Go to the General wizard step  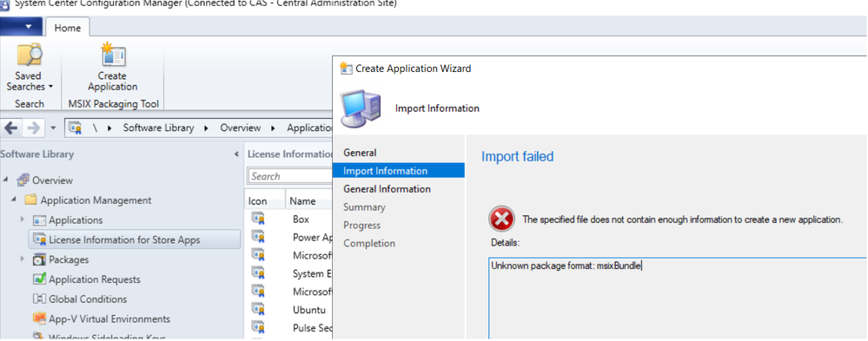click(x=360, y=153)
